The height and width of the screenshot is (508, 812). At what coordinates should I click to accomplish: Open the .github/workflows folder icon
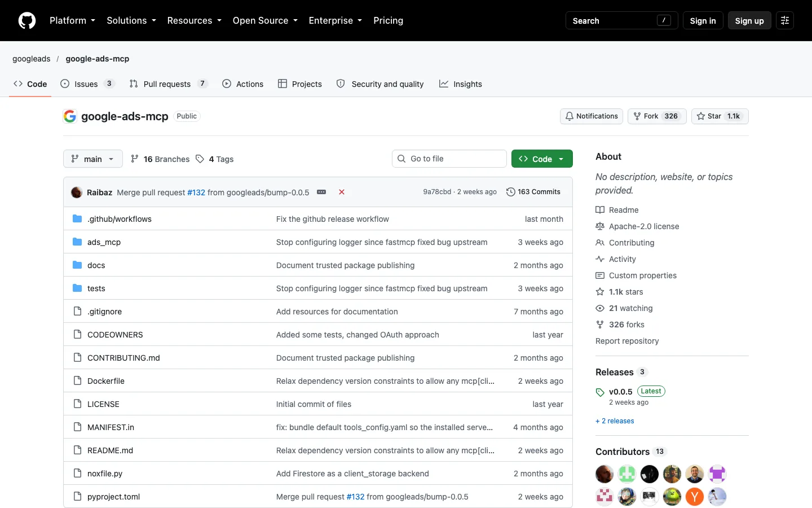pyautogui.click(x=77, y=218)
